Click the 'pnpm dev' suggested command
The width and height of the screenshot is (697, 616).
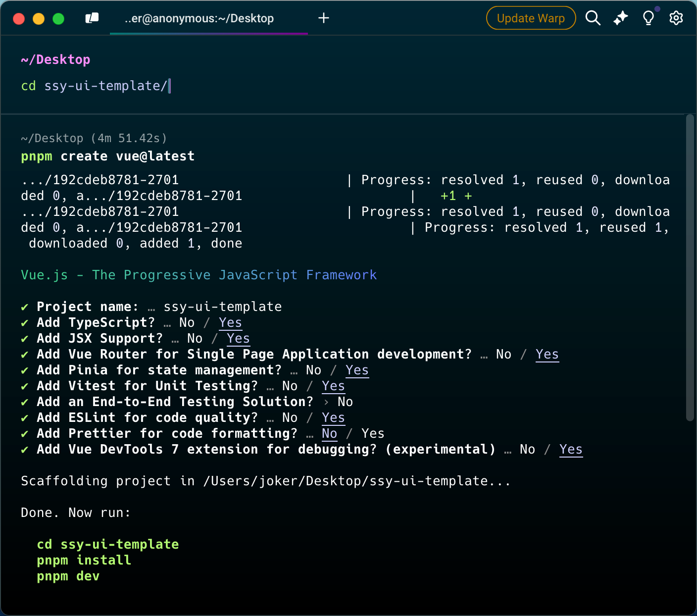pos(68,576)
